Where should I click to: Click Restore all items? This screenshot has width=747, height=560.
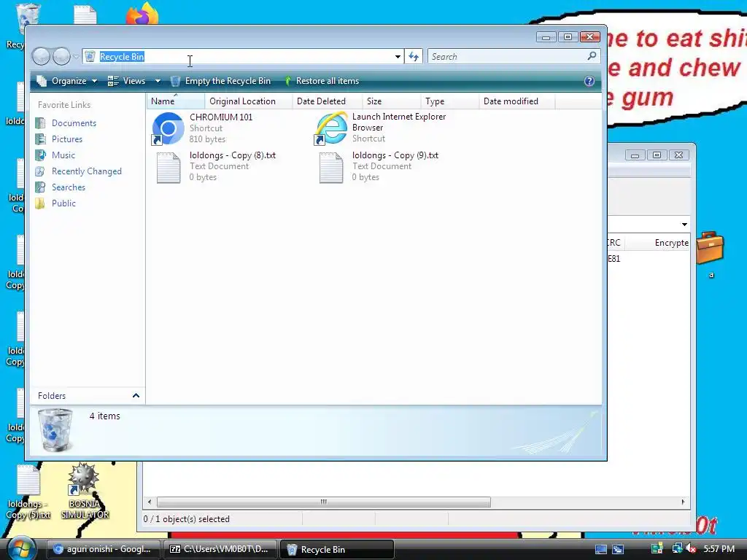(322, 81)
